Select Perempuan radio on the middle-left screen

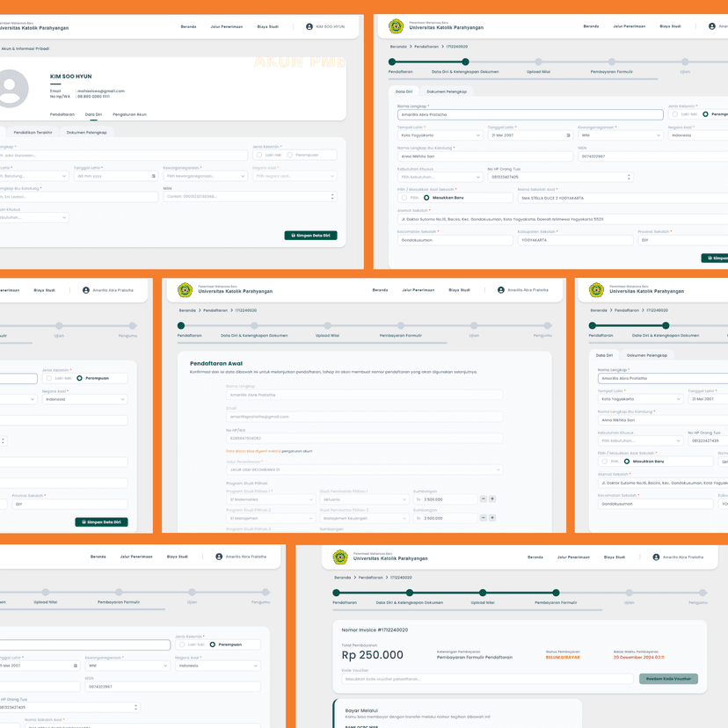79,378
